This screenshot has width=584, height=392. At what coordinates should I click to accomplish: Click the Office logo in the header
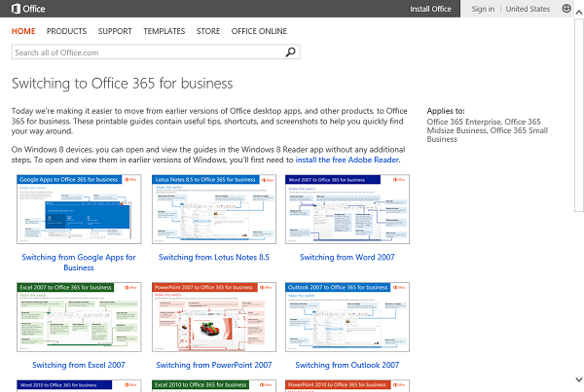coord(25,9)
